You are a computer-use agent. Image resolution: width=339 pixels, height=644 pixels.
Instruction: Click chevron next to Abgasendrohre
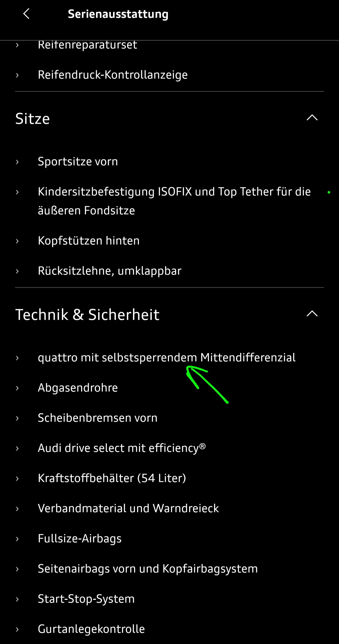click(x=17, y=388)
